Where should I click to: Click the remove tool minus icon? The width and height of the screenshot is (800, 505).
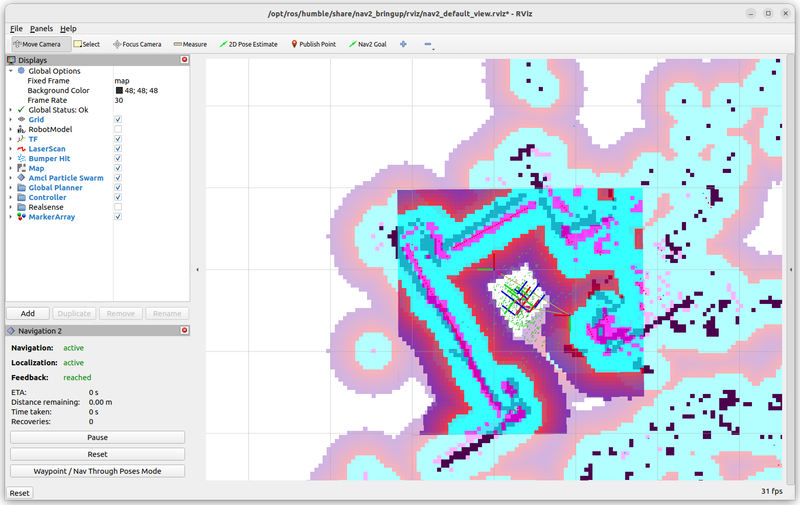(x=428, y=44)
